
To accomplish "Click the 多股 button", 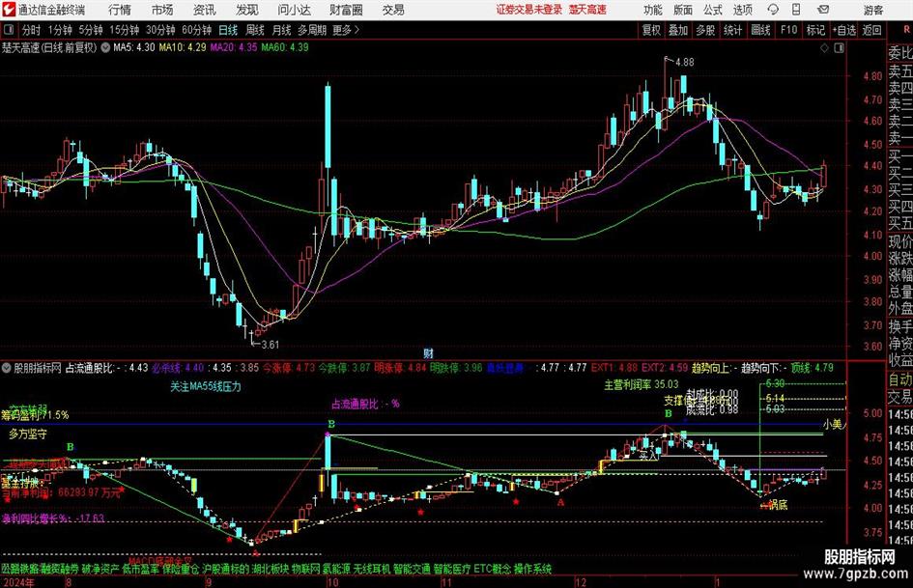I will tap(705, 30).
